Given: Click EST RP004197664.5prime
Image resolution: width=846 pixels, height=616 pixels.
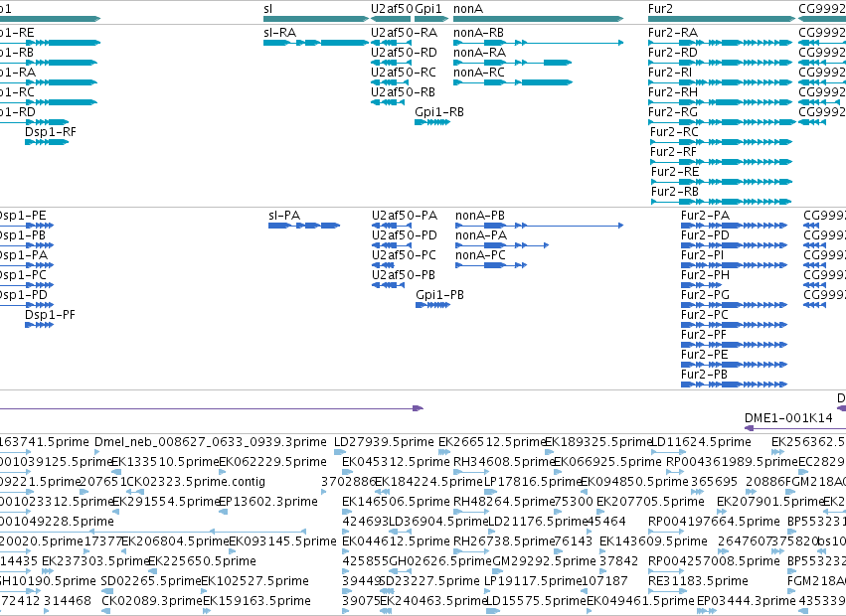Looking at the screenshot, I should [x=715, y=523].
